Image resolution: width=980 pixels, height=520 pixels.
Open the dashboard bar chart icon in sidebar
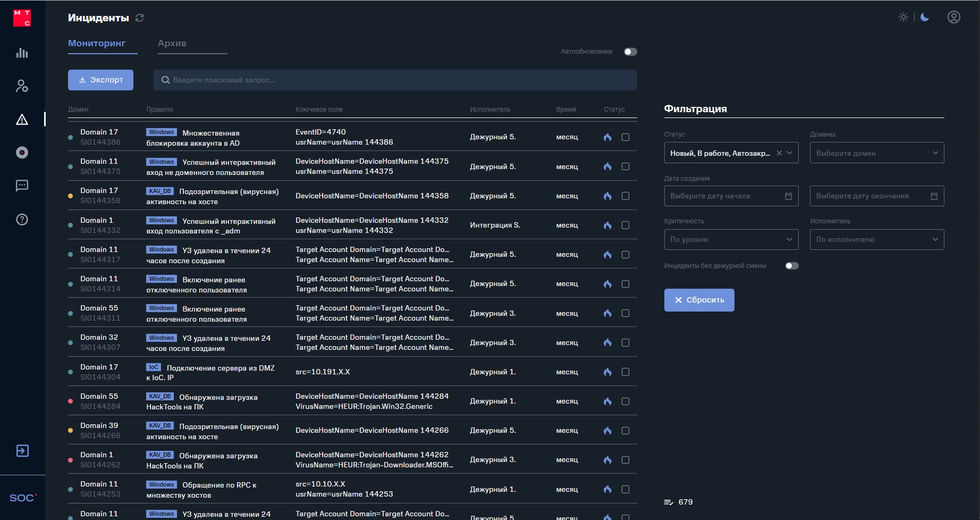point(22,53)
